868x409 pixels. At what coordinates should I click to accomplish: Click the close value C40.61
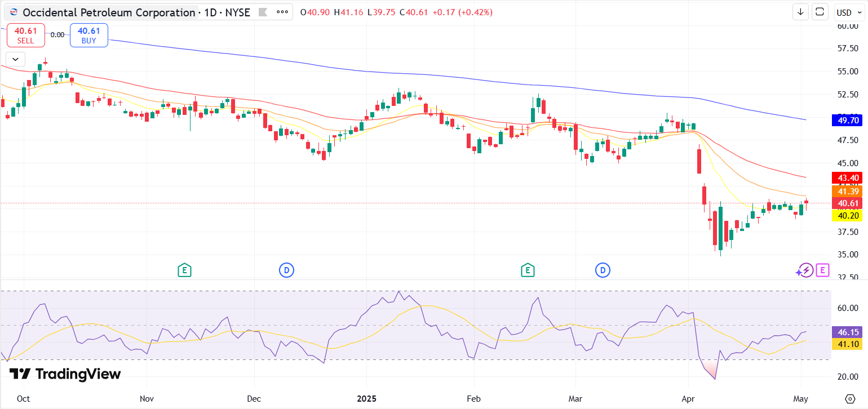[x=414, y=12]
